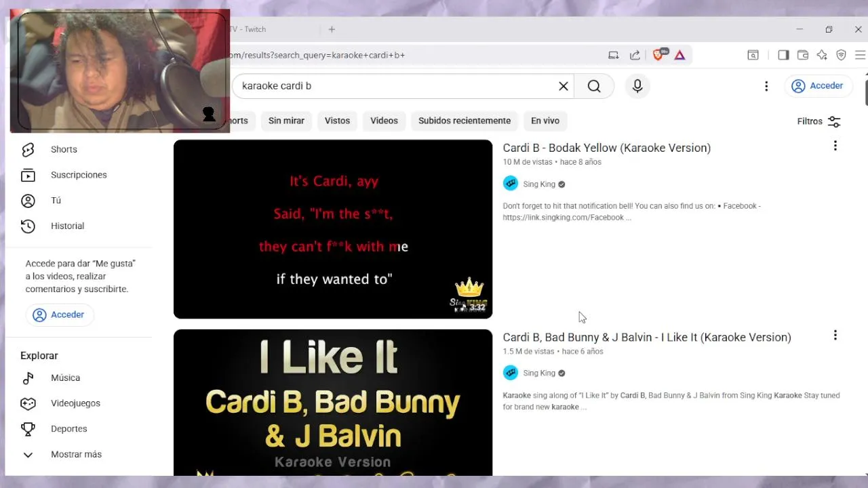Viewport: 868px width, 488px height.
Task: Toggle the browser sidebar panel icon
Action: [x=783, y=55]
